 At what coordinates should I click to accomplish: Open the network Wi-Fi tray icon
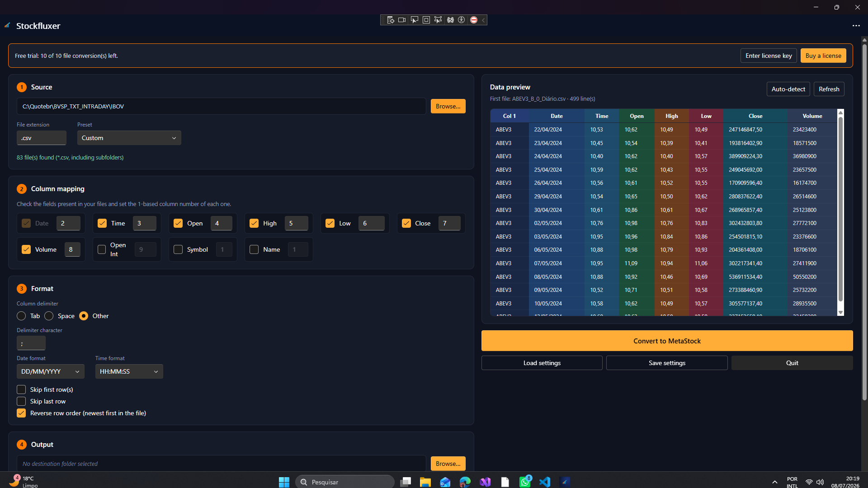click(x=809, y=482)
